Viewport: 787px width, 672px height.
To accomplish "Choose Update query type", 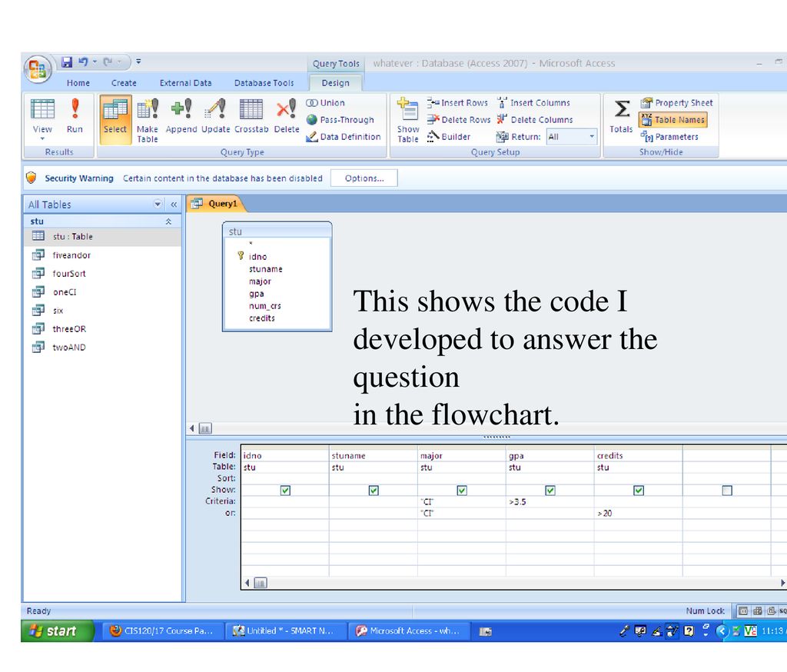I will (x=216, y=116).
